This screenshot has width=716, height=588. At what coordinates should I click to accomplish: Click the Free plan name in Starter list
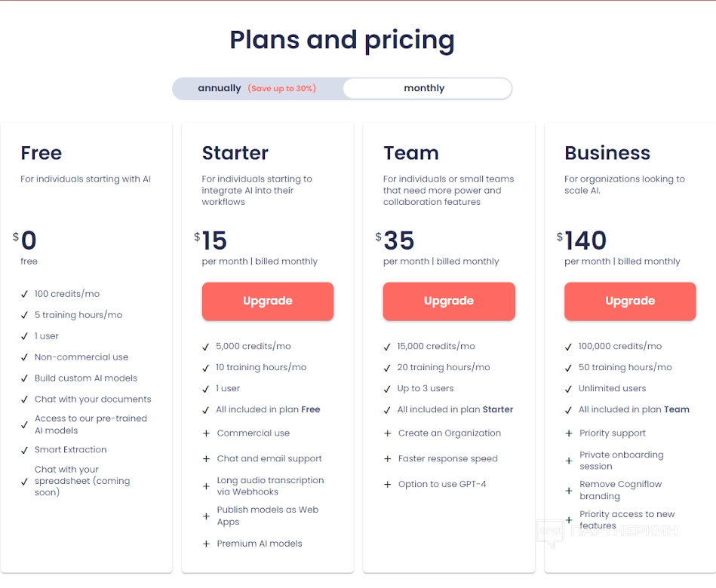(x=311, y=409)
